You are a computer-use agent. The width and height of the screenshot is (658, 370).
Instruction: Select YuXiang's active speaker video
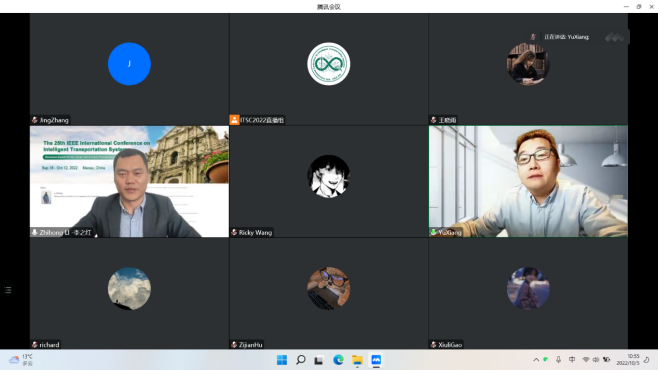click(x=528, y=181)
